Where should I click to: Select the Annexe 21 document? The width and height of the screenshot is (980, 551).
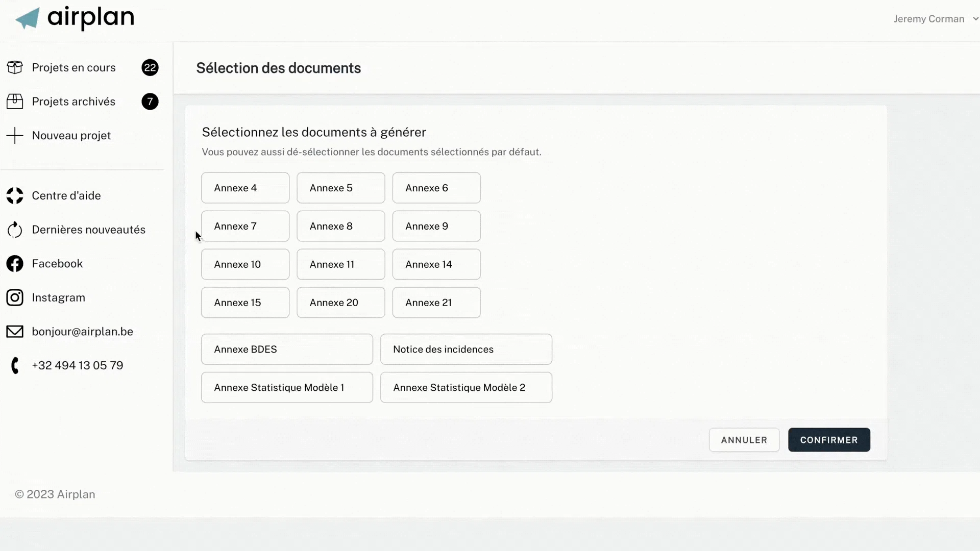coord(436,303)
